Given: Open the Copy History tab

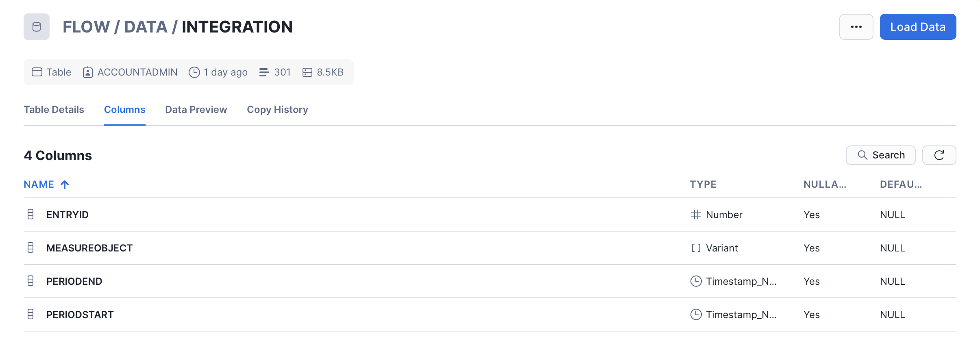Looking at the screenshot, I should pyautogui.click(x=277, y=110).
